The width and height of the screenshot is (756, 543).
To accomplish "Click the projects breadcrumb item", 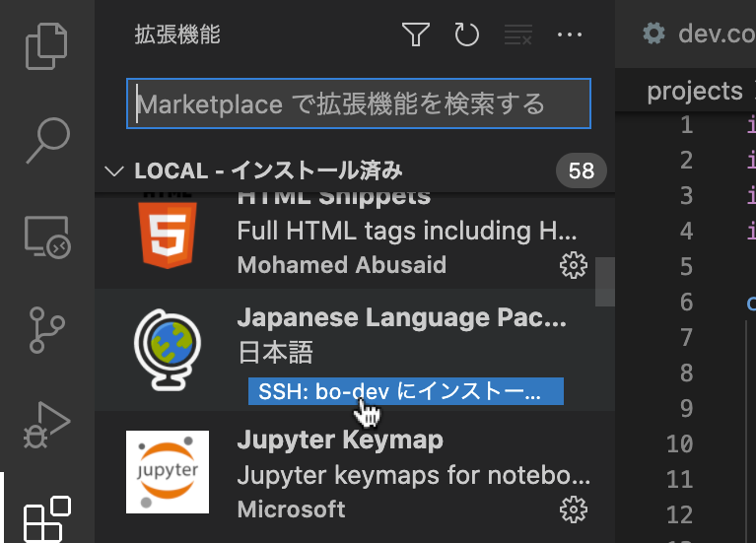I will [694, 91].
